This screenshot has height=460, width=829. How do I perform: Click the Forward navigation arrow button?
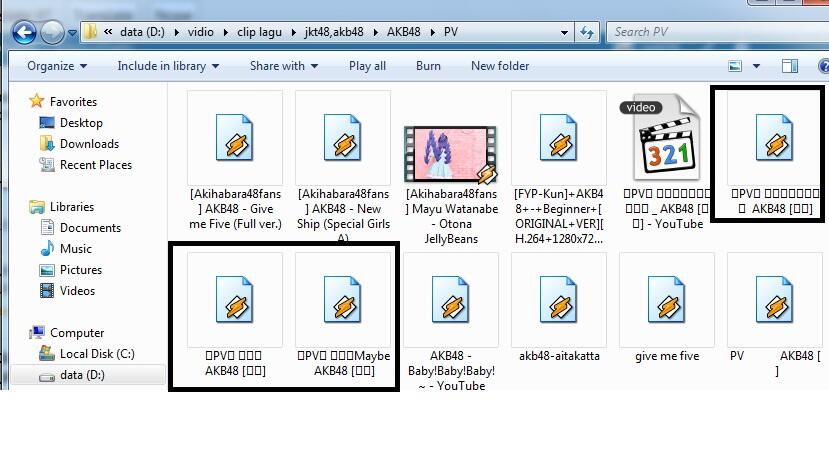click(52, 33)
